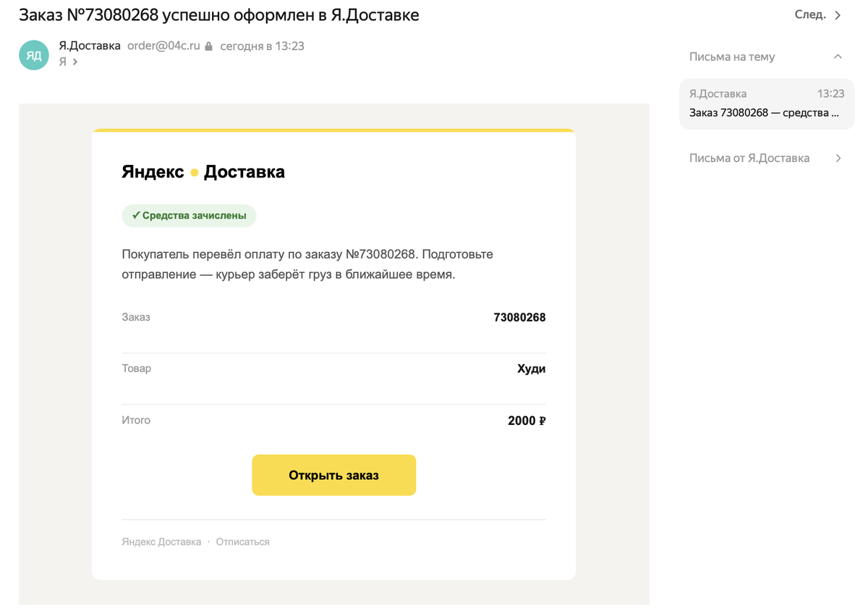Click the 13:23 time in thread card
This screenshot has width=868, height=616.
[830, 93]
